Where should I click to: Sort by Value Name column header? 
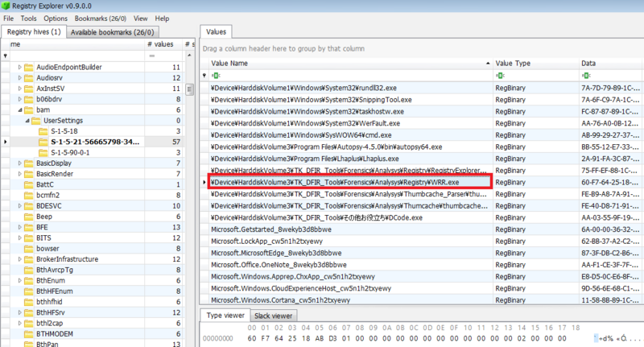coord(351,64)
